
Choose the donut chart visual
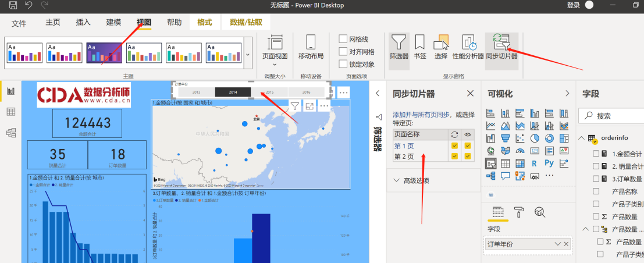click(x=550, y=138)
